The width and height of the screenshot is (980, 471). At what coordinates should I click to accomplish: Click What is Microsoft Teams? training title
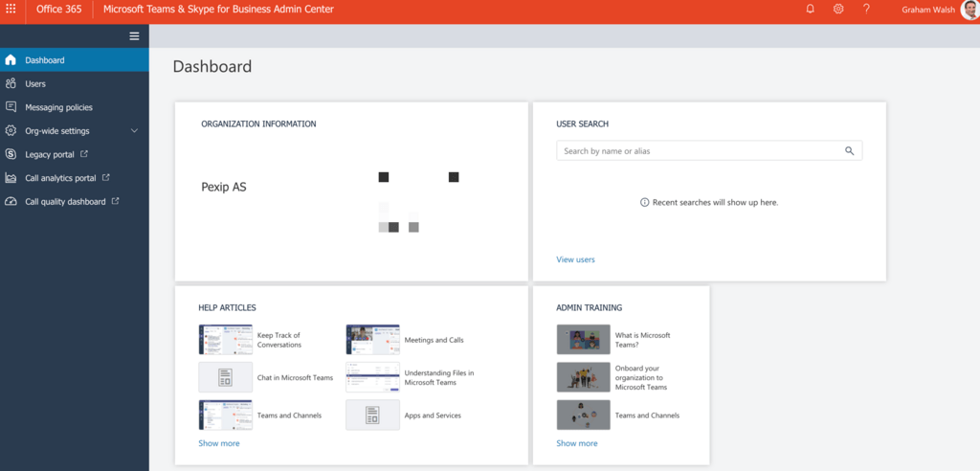tap(642, 340)
